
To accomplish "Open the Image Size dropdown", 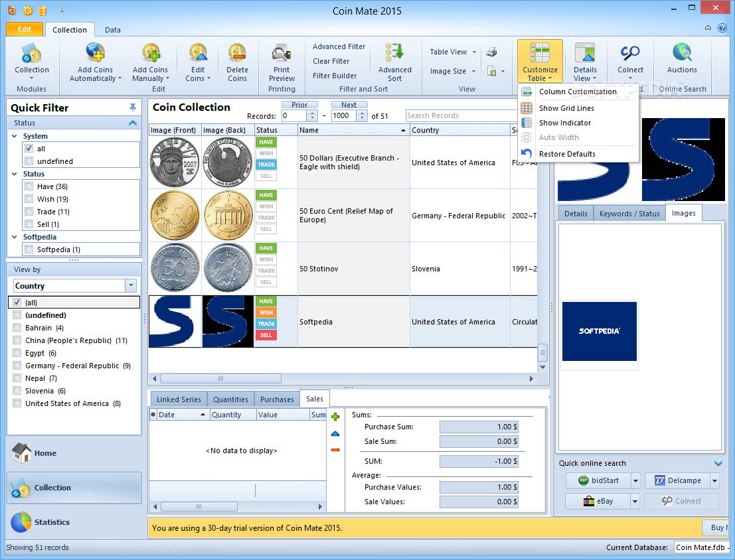I will [453, 71].
